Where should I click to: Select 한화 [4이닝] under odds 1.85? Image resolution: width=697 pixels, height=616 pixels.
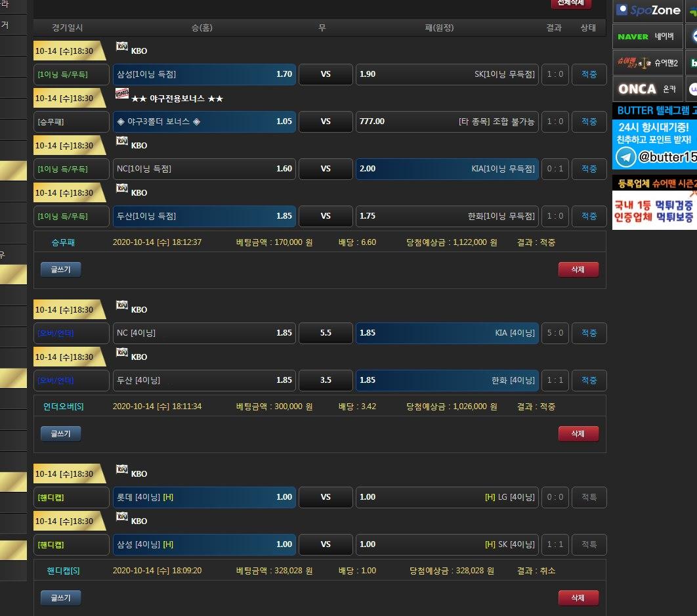pyautogui.click(x=446, y=380)
